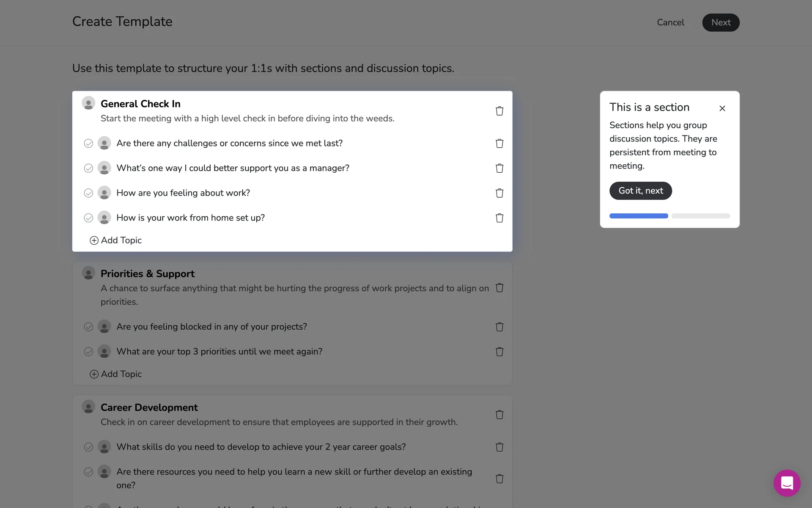Check off the 'feeling blocked' topic
Screen dimensions: 812x508
(x=88, y=327)
